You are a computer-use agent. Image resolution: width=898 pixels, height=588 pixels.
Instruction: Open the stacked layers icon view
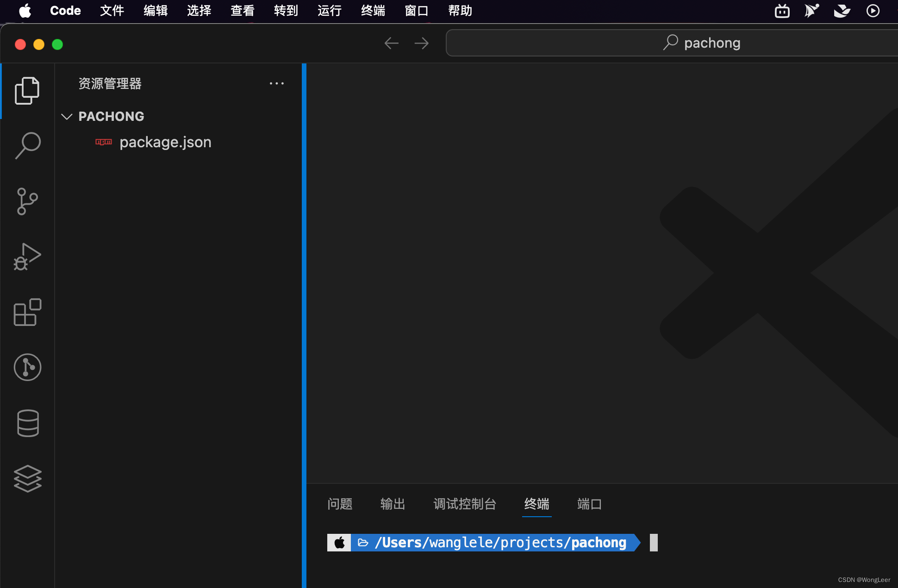(x=27, y=478)
